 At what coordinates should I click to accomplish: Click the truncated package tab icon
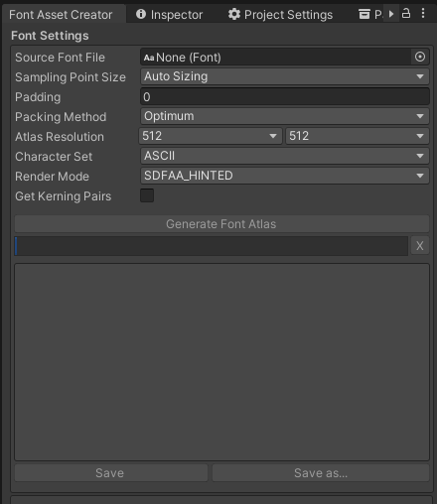pyautogui.click(x=364, y=14)
